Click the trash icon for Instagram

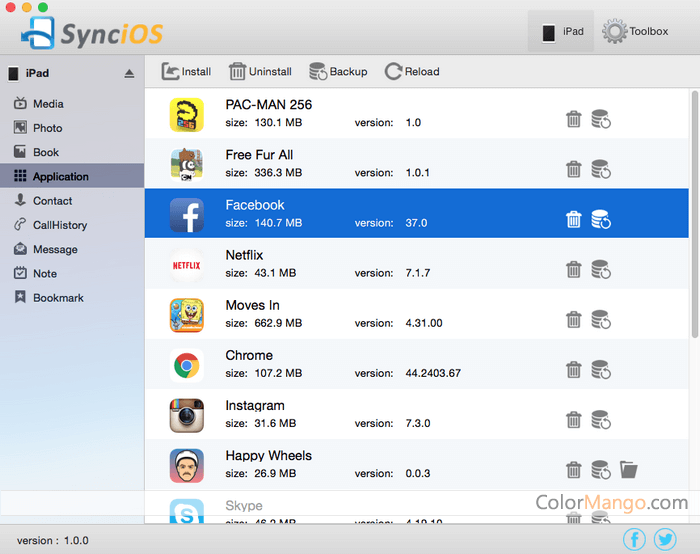(574, 419)
